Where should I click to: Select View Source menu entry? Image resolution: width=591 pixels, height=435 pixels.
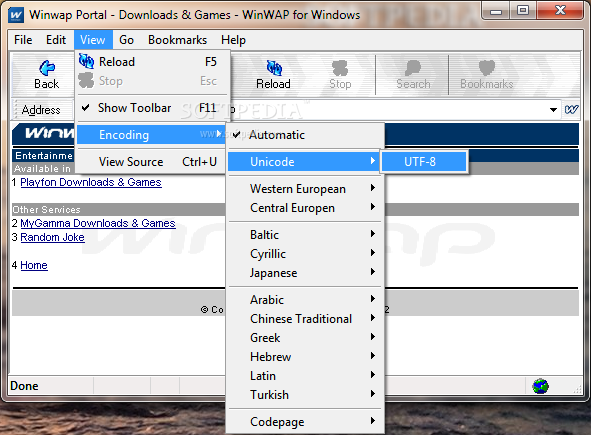pyautogui.click(x=152, y=162)
